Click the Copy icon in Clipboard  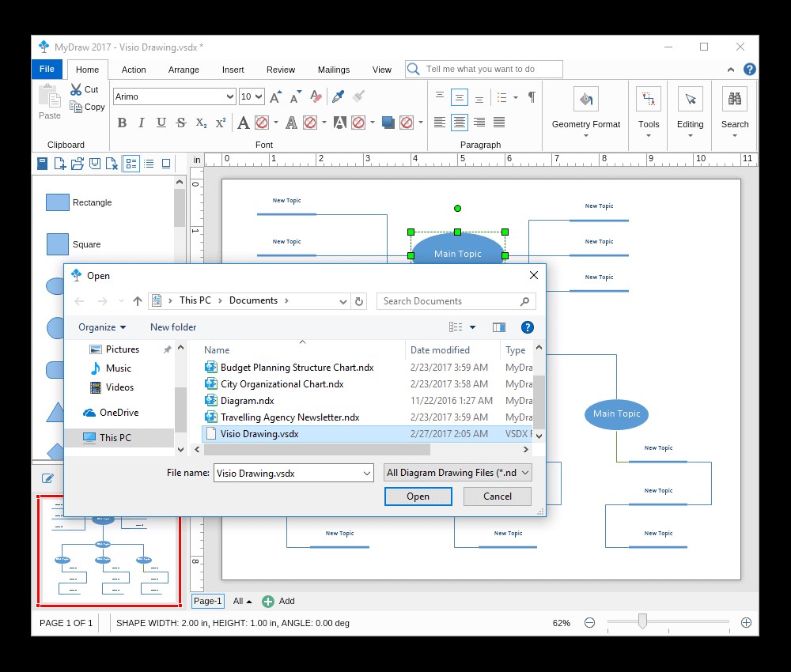coord(76,107)
